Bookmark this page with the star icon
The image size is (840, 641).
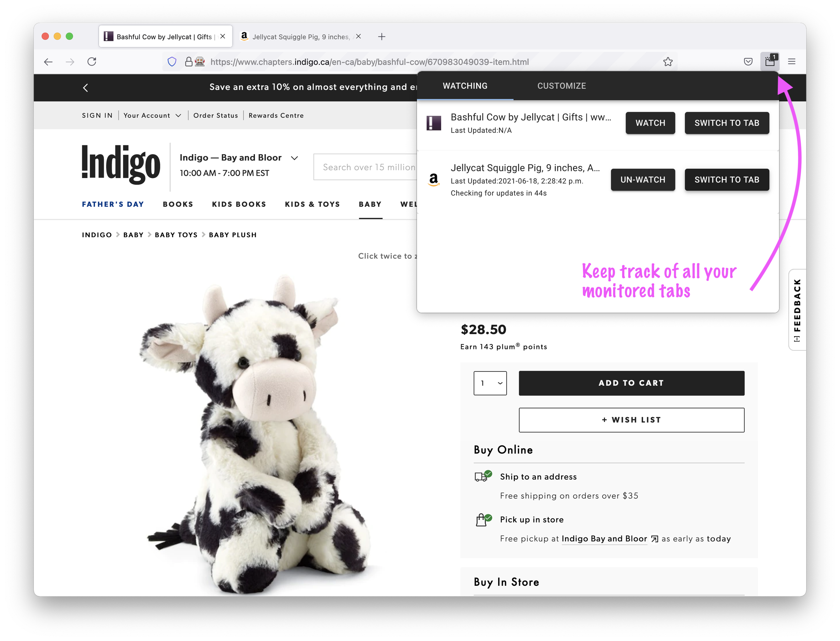pos(668,62)
